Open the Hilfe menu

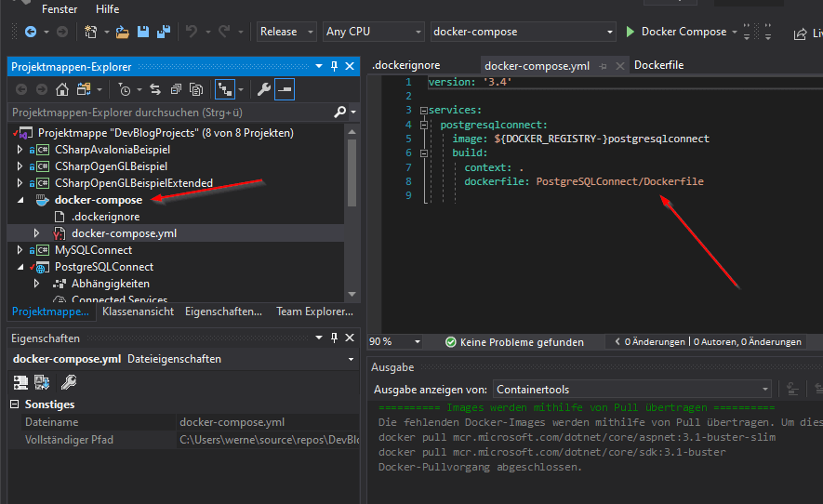click(x=107, y=9)
